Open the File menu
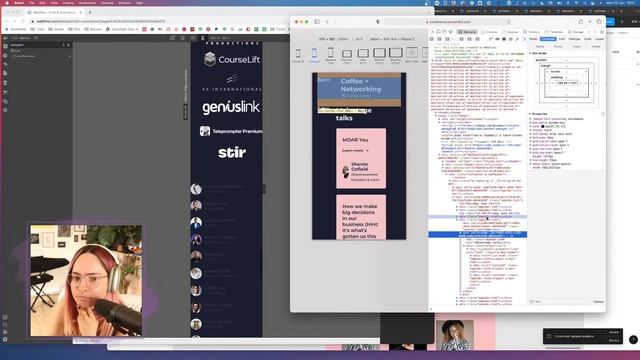 31,2
